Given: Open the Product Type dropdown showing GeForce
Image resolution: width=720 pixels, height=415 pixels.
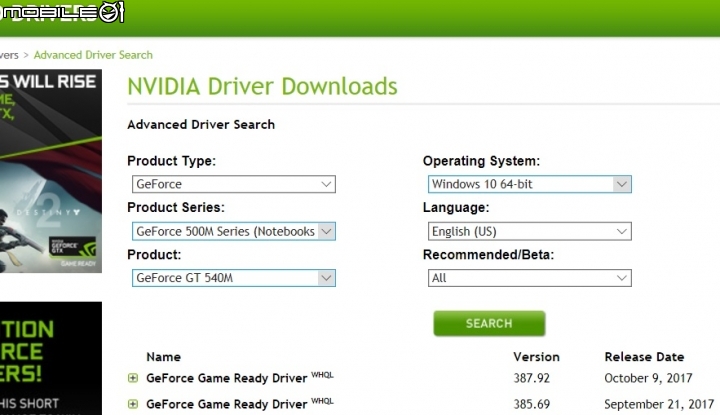Looking at the screenshot, I should click(234, 184).
